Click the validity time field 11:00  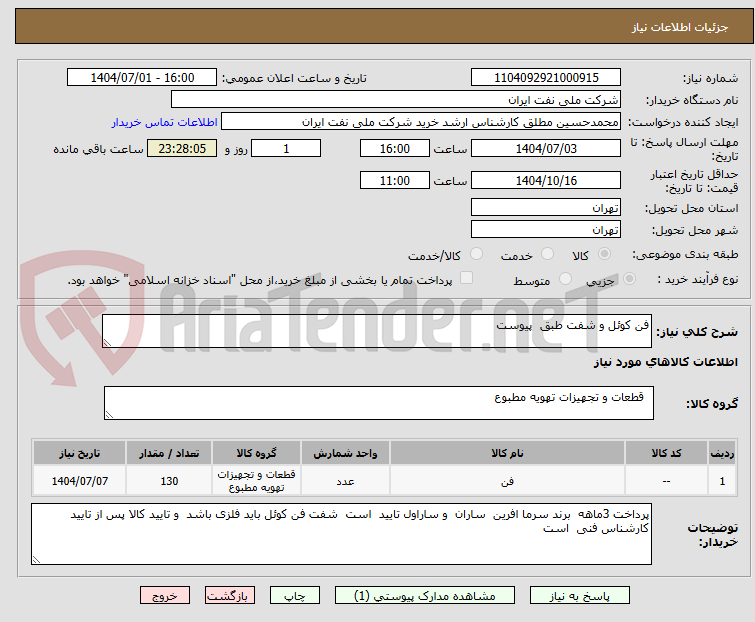(x=395, y=181)
